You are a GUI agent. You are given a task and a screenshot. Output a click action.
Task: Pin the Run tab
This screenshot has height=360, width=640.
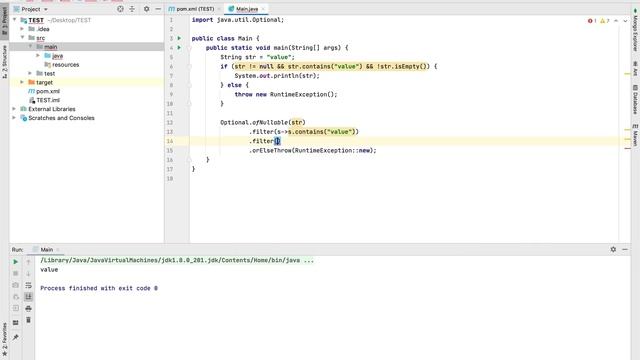pos(16,337)
